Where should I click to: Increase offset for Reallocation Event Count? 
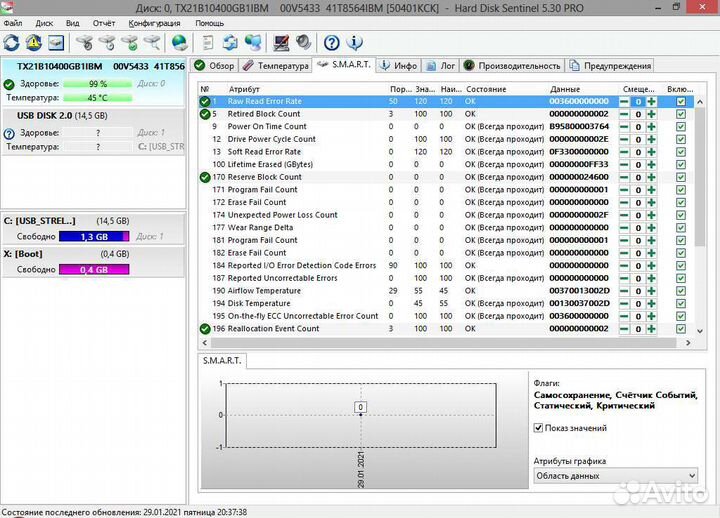[651, 329]
